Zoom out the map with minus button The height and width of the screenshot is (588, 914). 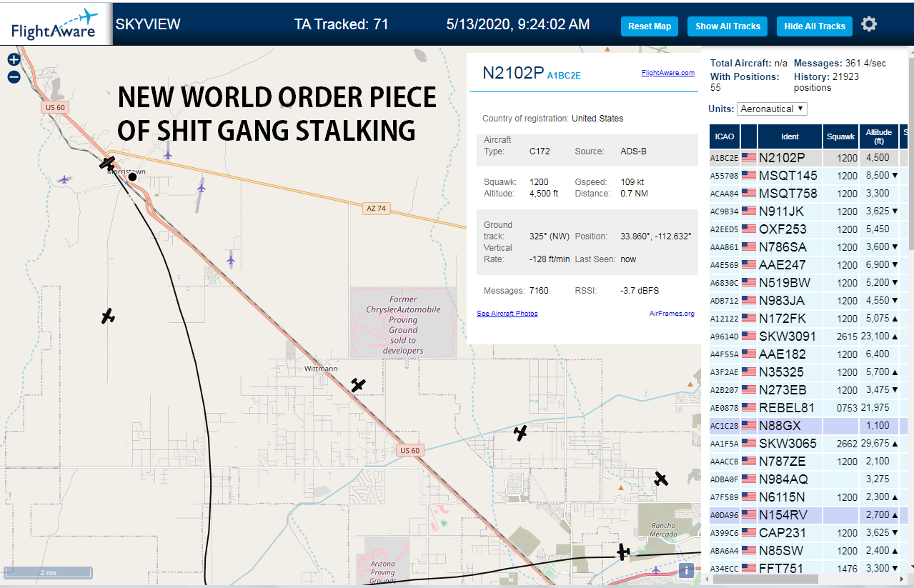click(x=14, y=77)
